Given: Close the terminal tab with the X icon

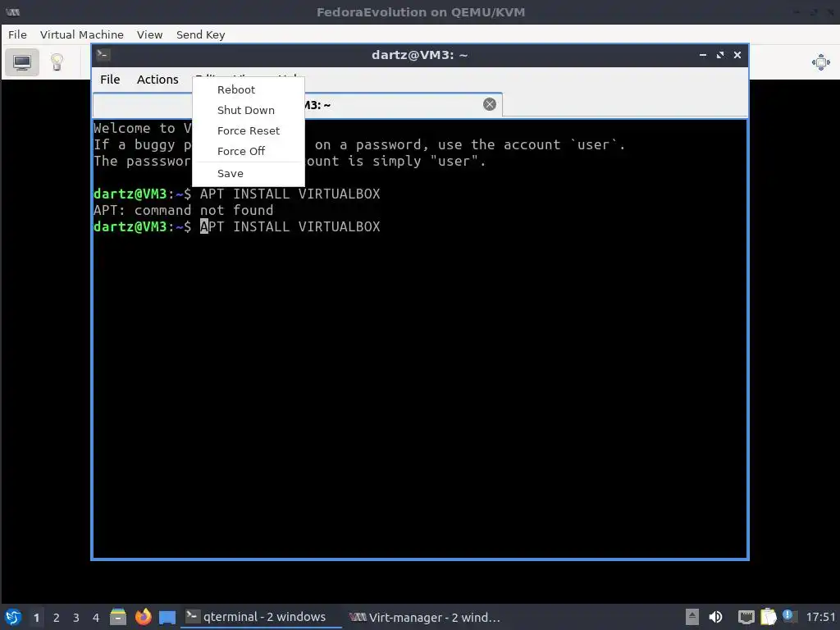Looking at the screenshot, I should (x=489, y=104).
